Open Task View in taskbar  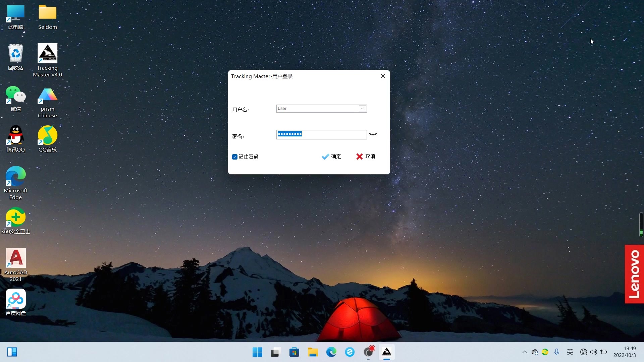pyautogui.click(x=276, y=352)
